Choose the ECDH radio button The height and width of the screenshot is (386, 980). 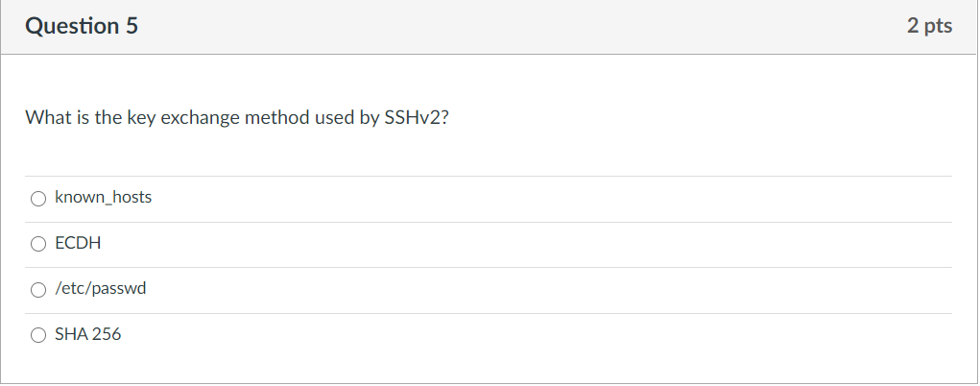[38, 244]
